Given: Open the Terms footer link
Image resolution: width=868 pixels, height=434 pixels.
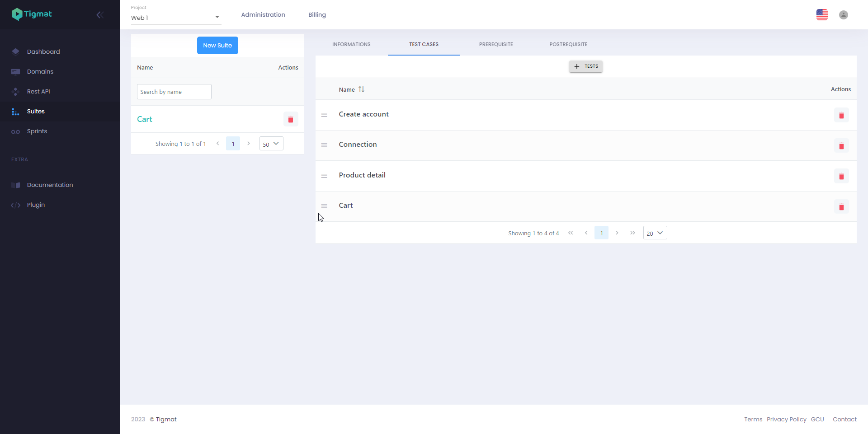Looking at the screenshot, I should pyautogui.click(x=753, y=420).
